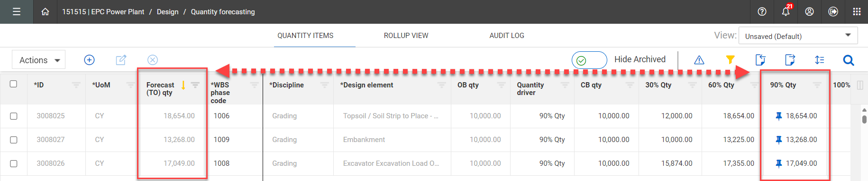Open the Discipline column filter menu
Image resolution: width=868 pixels, height=181 pixels.
[325, 85]
